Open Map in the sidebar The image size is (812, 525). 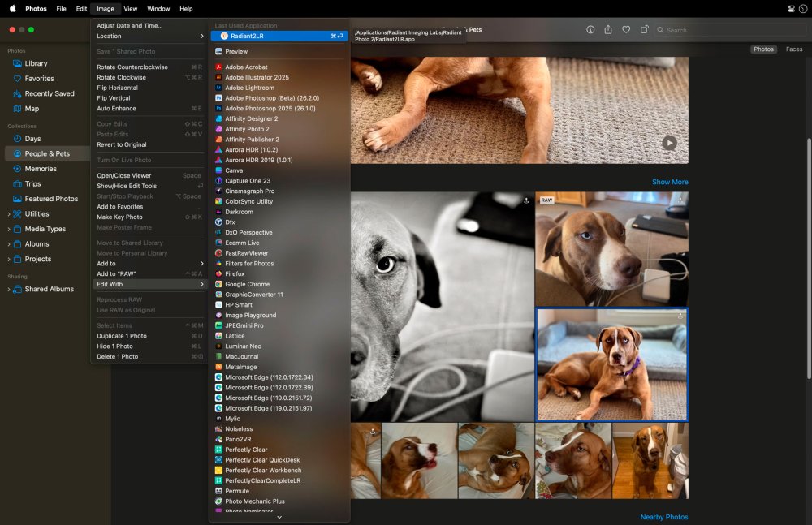click(32, 109)
